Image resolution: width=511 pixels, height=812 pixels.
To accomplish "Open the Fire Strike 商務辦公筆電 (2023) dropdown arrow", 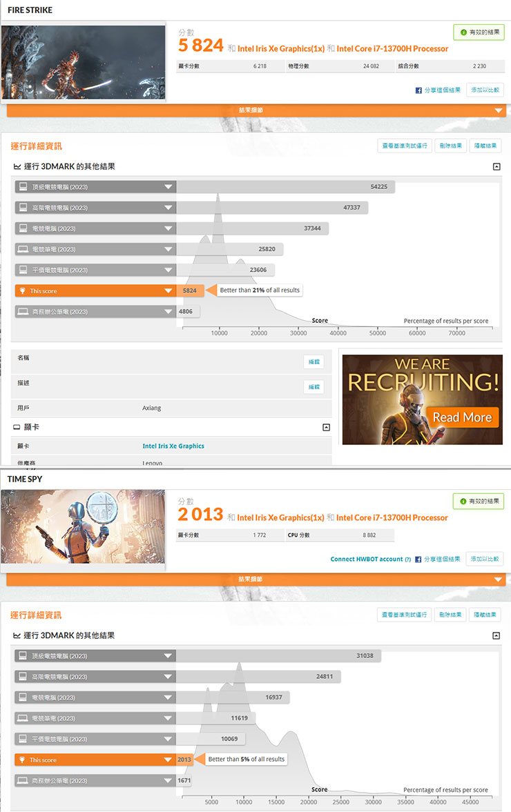I will pos(168,312).
